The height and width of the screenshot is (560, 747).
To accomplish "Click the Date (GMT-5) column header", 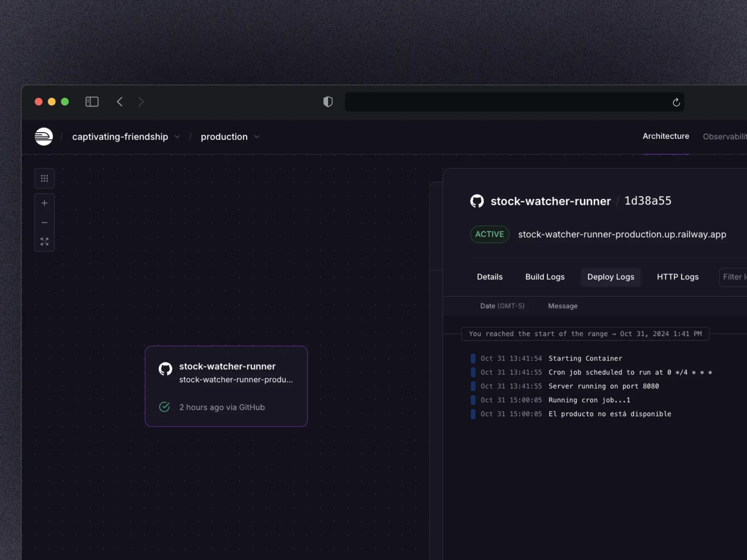I will point(502,306).
